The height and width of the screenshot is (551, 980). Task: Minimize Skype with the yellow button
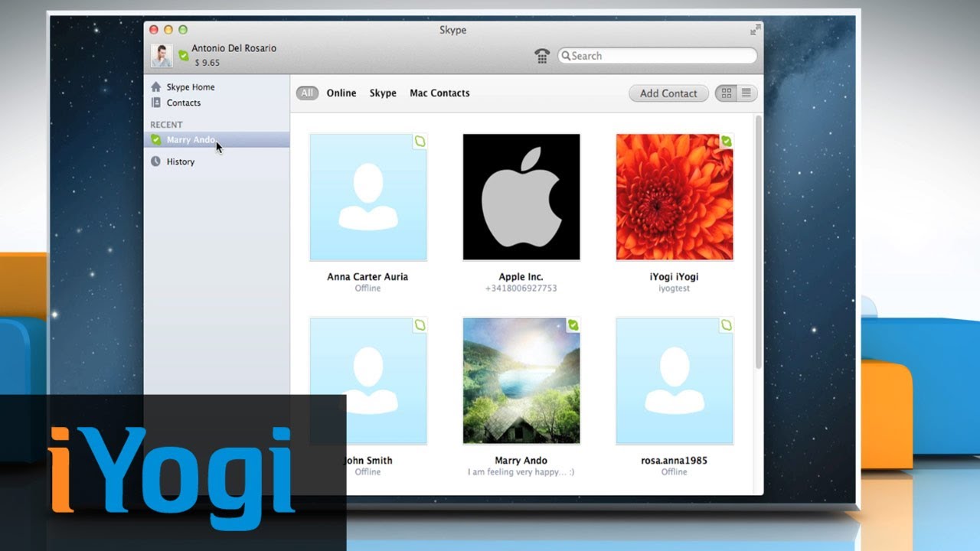pos(168,30)
